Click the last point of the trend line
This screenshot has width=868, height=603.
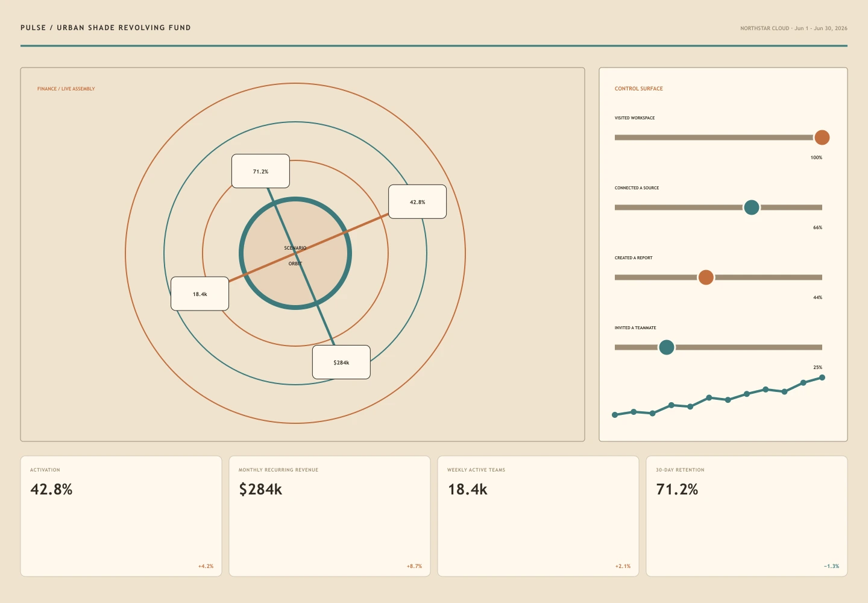tap(822, 377)
